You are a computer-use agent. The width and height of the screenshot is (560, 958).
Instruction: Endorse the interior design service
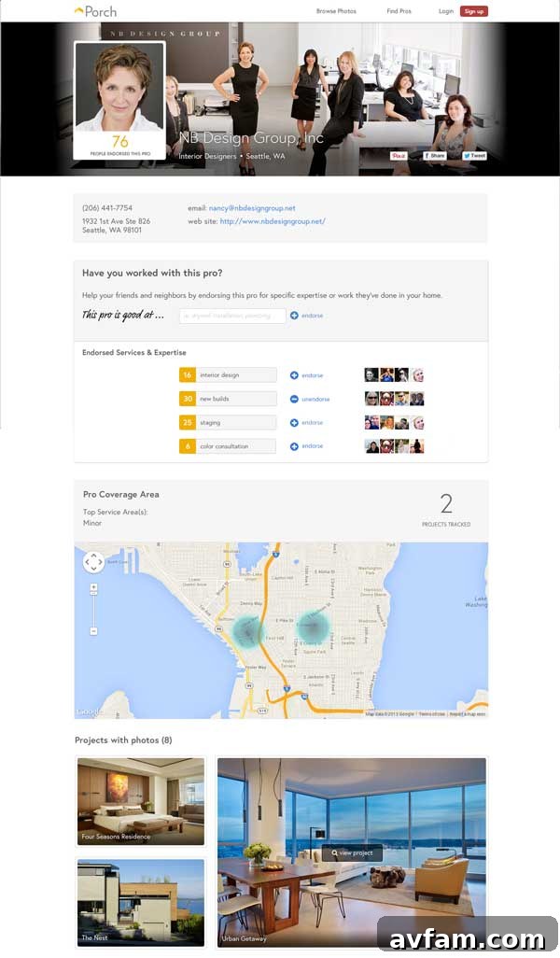click(x=306, y=375)
